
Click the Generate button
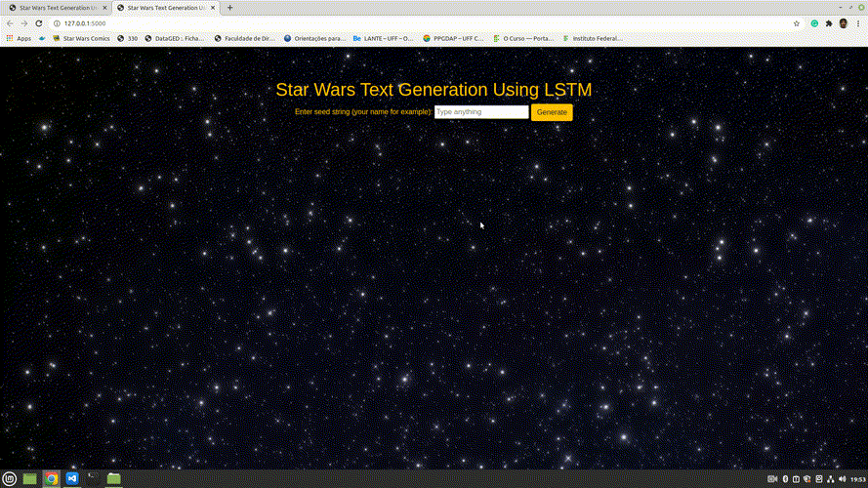(552, 112)
